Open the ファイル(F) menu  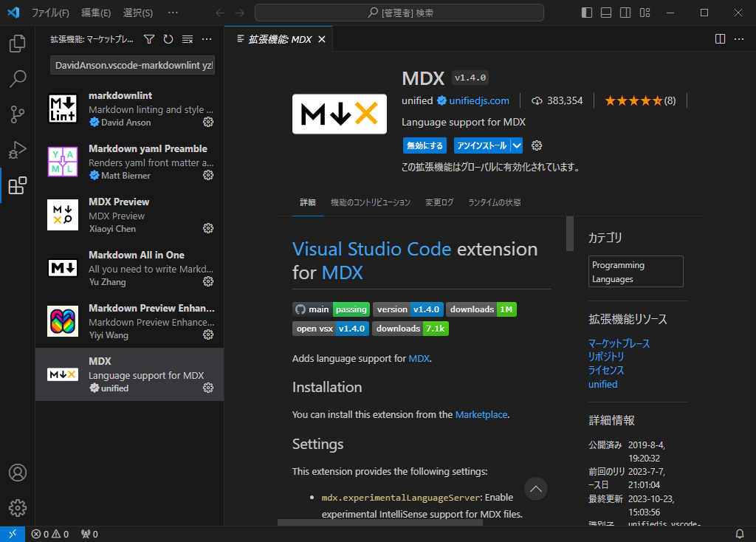pos(50,13)
